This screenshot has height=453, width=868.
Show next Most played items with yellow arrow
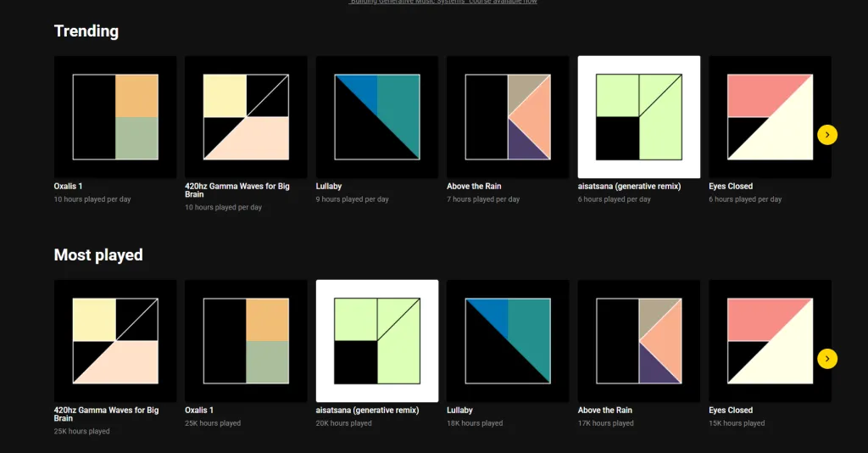[x=827, y=359]
